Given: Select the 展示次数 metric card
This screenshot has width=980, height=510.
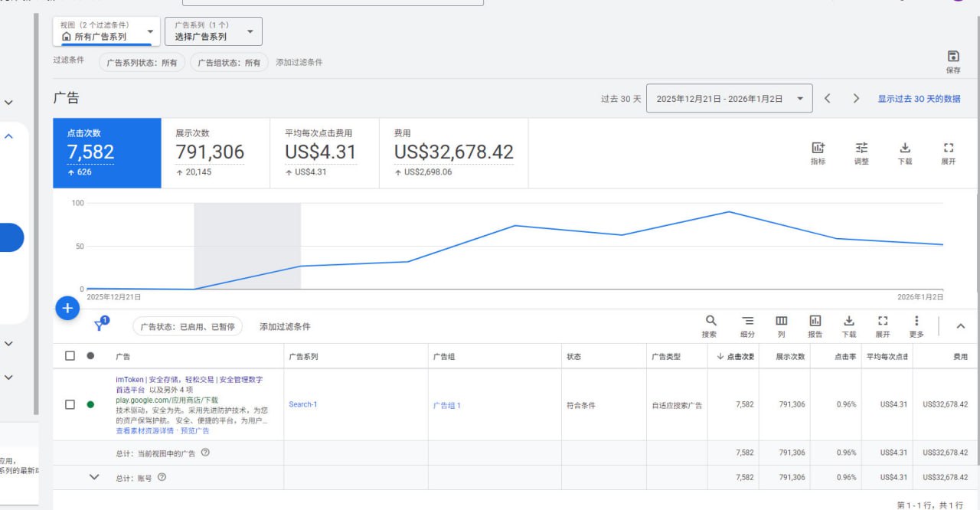Looking at the screenshot, I should [216, 152].
